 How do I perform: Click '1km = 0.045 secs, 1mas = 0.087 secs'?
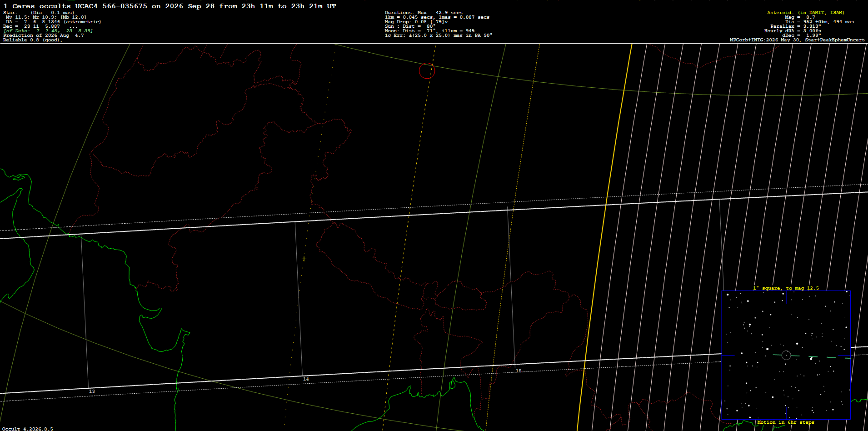click(x=437, y=17)
